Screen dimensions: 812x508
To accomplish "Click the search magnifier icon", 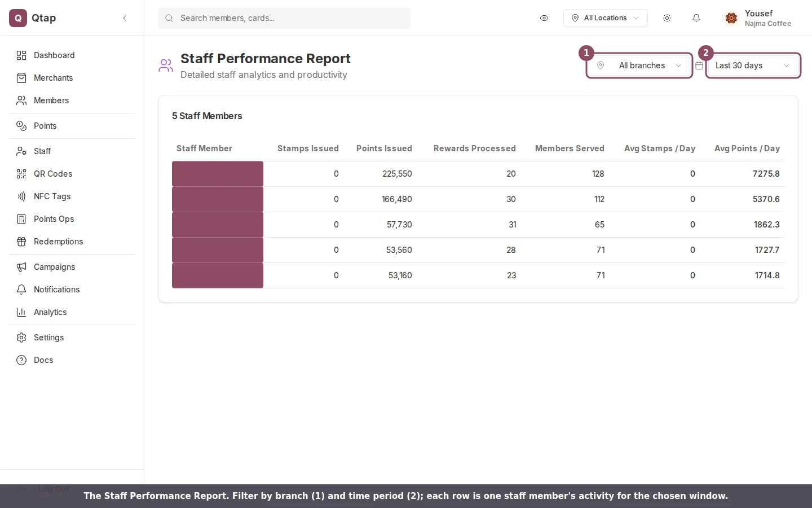I will (x=169, y=18).
